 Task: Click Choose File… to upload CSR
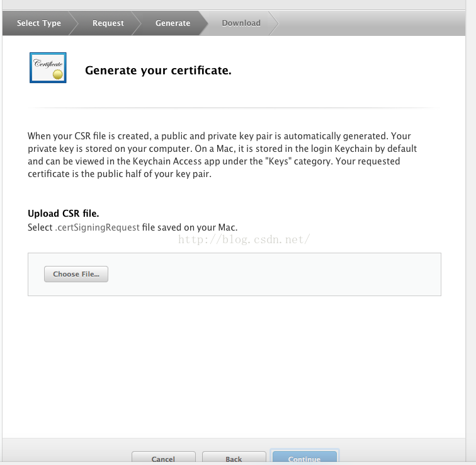76,274
